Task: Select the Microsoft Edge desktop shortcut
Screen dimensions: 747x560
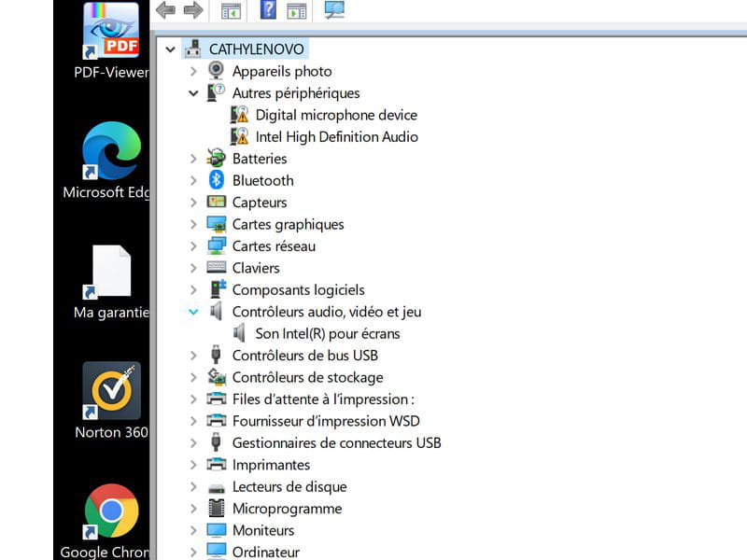Action: [x=107, y=161]
